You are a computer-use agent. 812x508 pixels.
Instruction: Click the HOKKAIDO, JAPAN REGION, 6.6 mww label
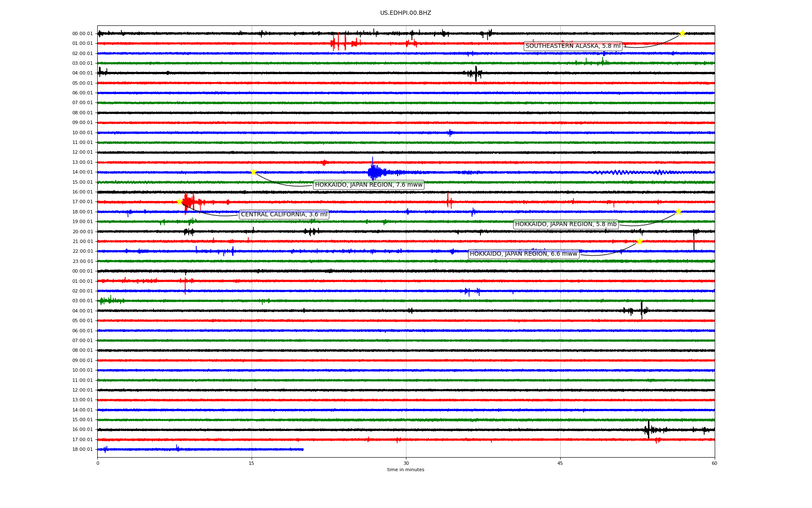click(523, 254)
